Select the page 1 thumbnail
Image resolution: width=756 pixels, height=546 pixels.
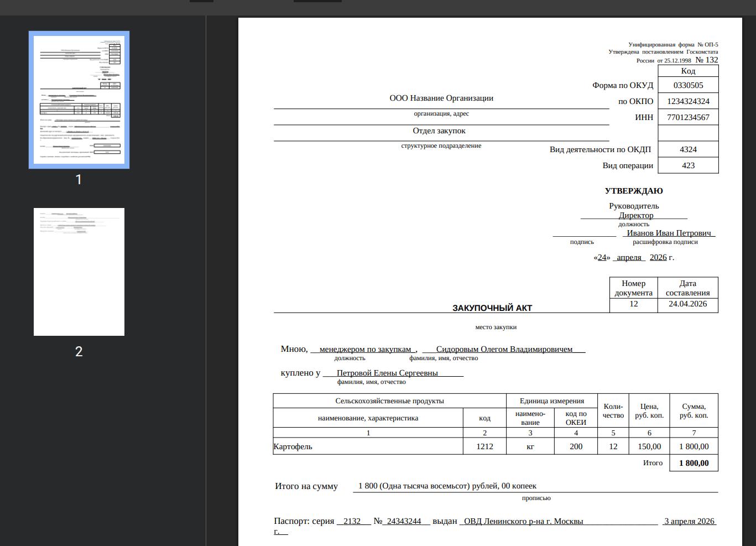point(79,100)
